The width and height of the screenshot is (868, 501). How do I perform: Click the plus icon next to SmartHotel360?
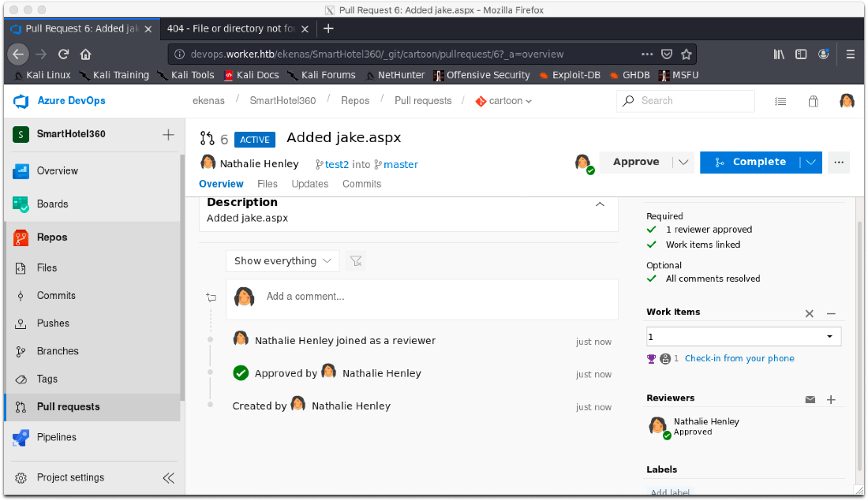168,135
